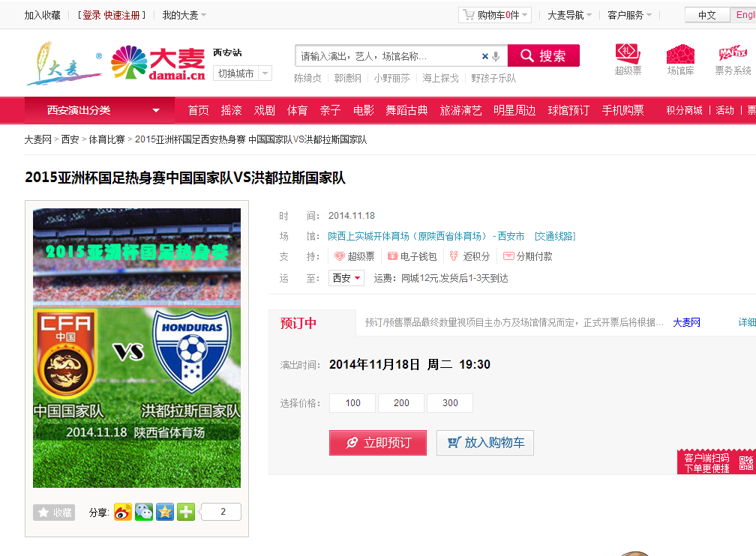Screen dimensions: 756x556
Task: Share to Sina Weibo
Action: (x=123, y=512)
